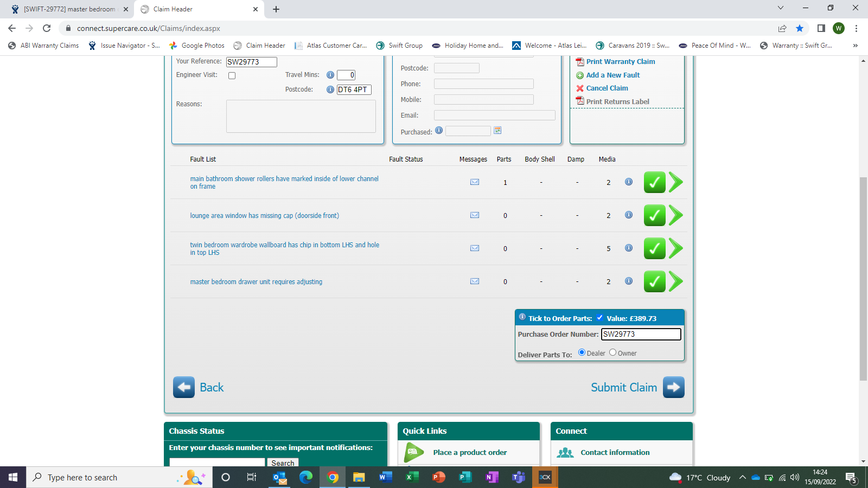The width and height of the screenshot is (868, 488).
Task: Open the Chrome tab search dropdown
Action: click(781, 8)
